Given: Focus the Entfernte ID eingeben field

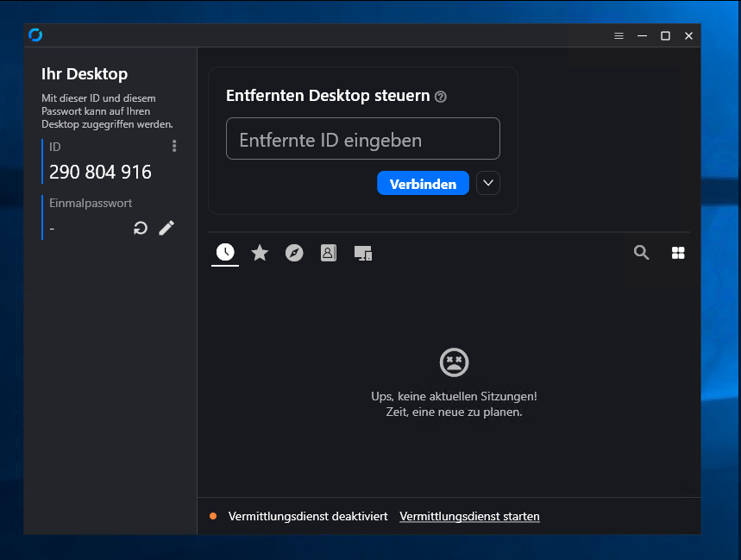Looking at the screenshot, I should 363,138.
